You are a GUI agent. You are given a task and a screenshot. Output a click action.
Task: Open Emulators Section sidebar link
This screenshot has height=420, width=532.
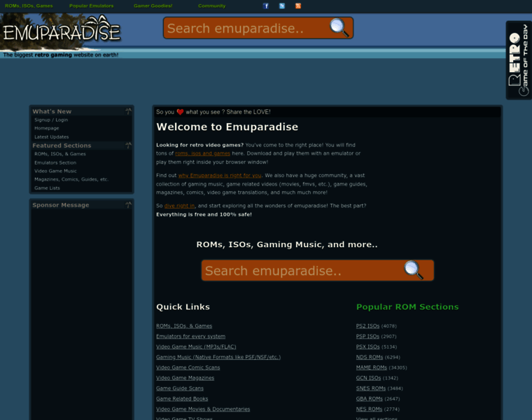tap(55, 162)
